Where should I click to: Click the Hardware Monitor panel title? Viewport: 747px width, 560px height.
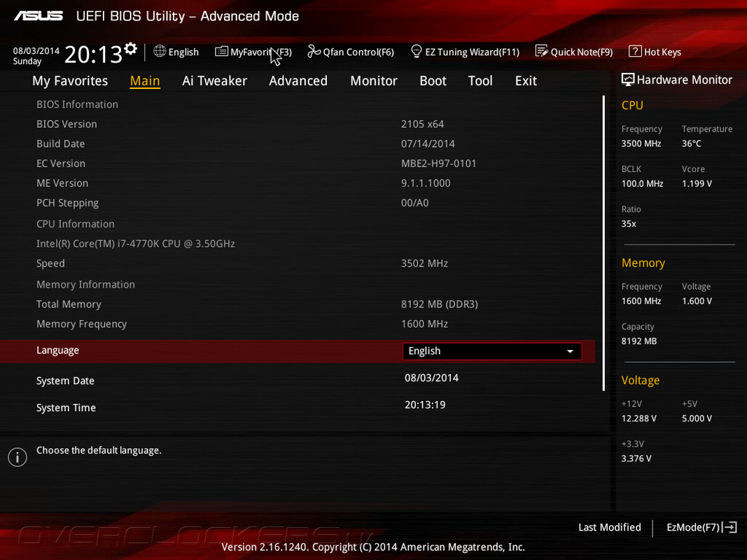click(x=685, y=80)
